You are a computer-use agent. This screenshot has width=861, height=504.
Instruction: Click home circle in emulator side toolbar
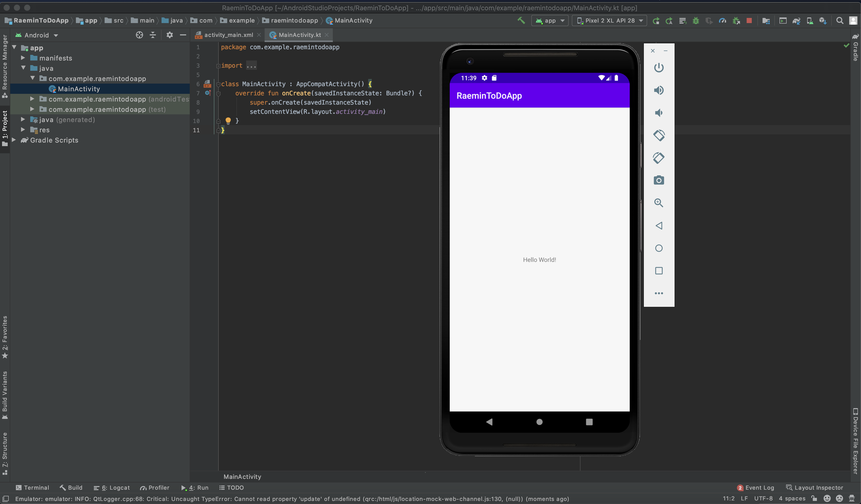pos(659,248)
